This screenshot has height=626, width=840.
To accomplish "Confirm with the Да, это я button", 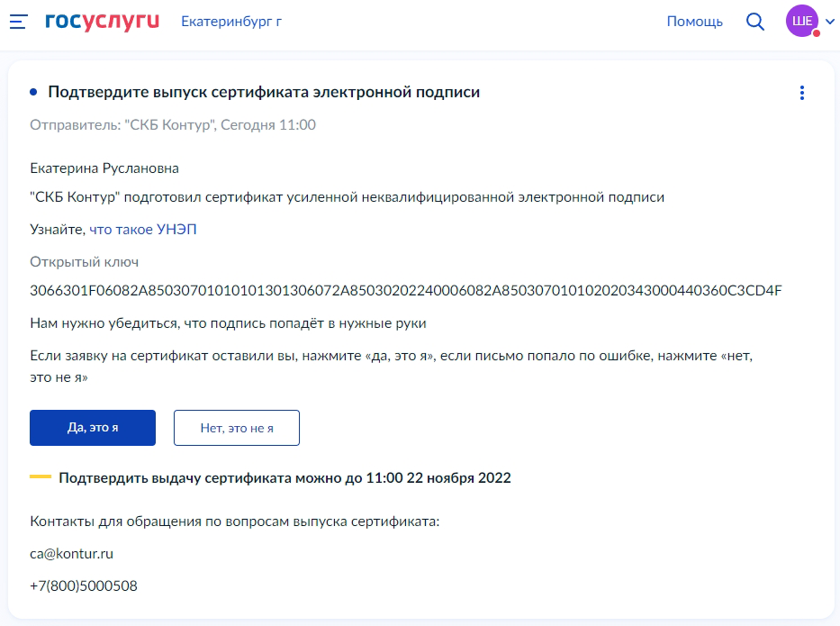I will click(x=93, y=428).
